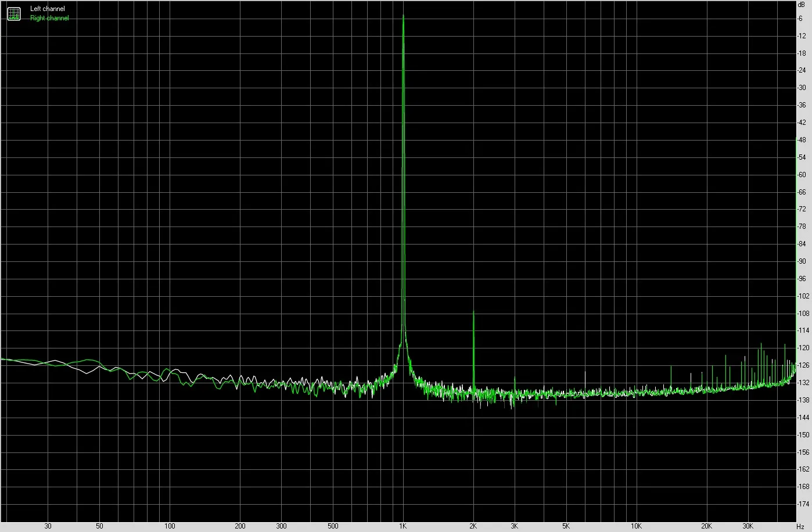Click the -120 level axis label
The image size is (812, 532).
coord(803,348)
